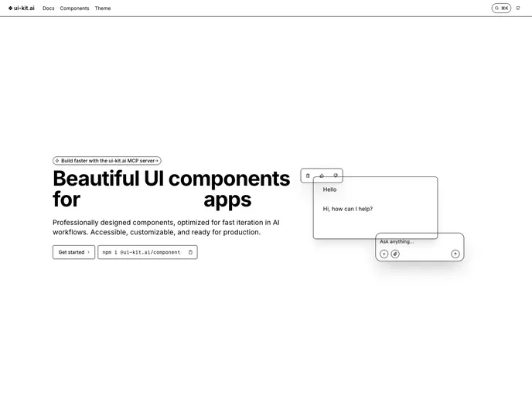Click the 'Professionally designed components' description
This screenshot has width=532, height=396.
166,227
